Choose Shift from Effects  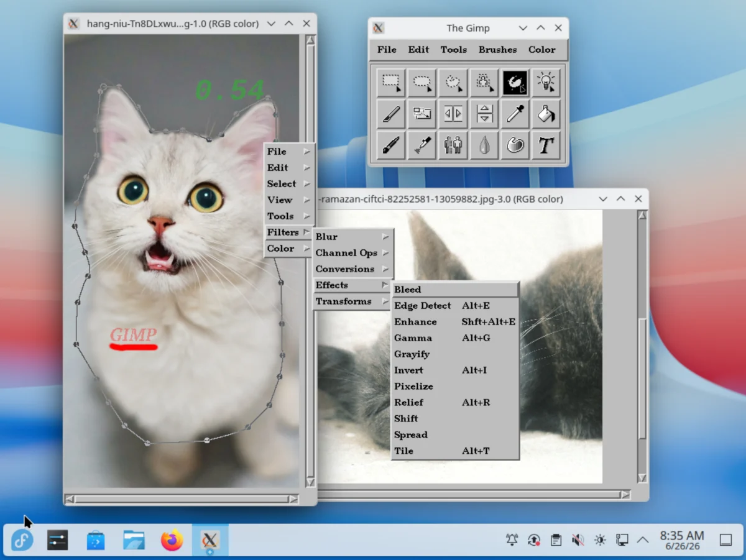point(455,419)
